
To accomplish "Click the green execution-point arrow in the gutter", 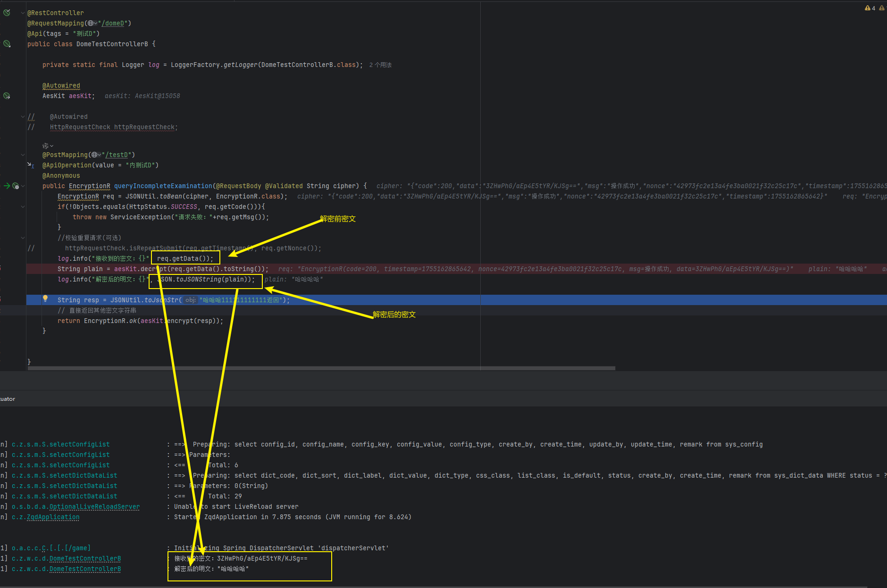I will [x=7, y=186].
